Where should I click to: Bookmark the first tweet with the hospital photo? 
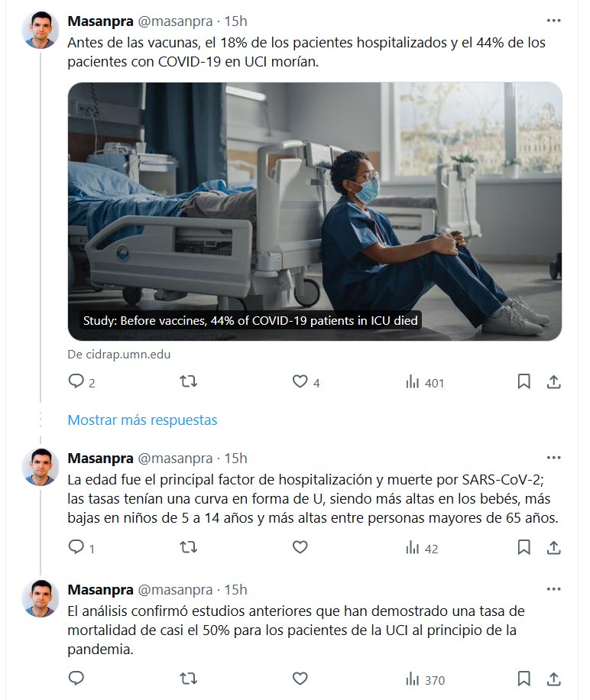click(524, 381)
